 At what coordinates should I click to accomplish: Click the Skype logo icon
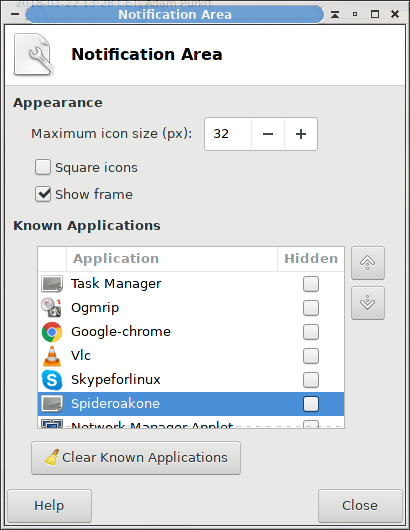click(52, 380)
